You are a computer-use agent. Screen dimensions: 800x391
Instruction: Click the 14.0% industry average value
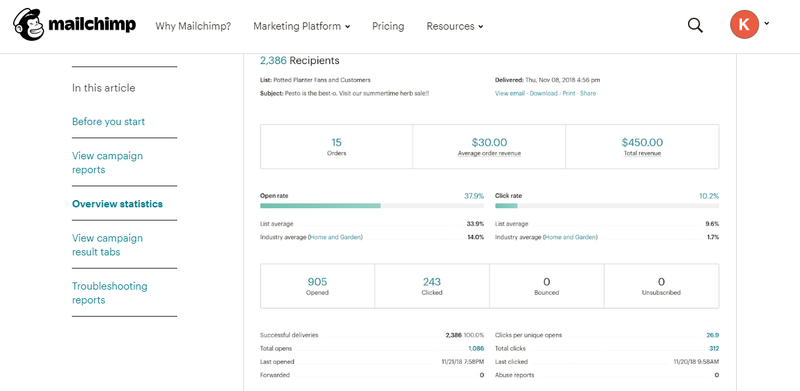tap(476, 237)
